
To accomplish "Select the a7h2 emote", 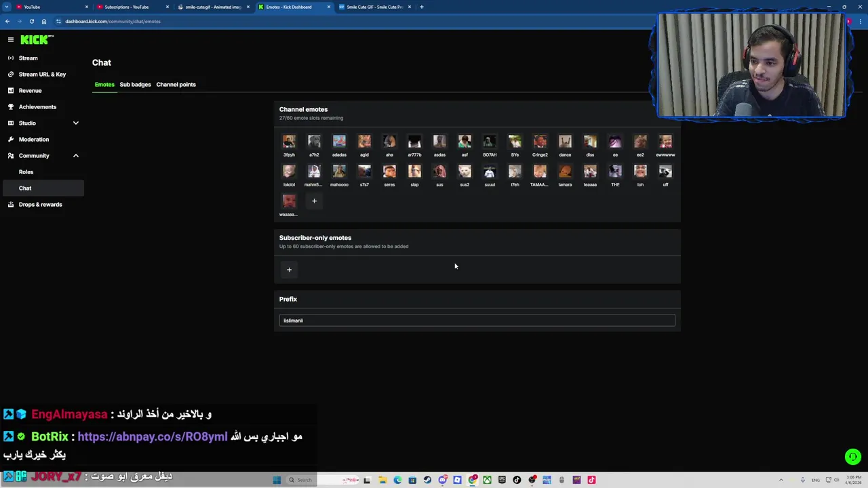I will (x=314, y=142).
